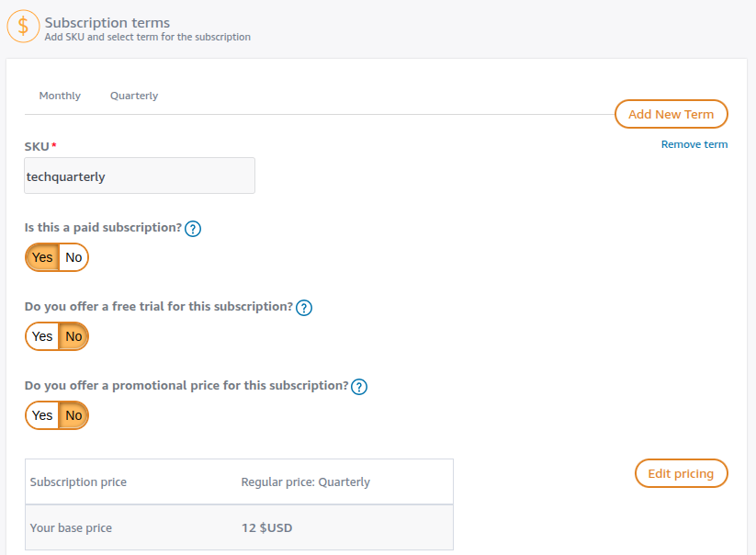Keep paid subscription toggle on Yes
This screenshot has height=555, width=756.
point(41,257)
